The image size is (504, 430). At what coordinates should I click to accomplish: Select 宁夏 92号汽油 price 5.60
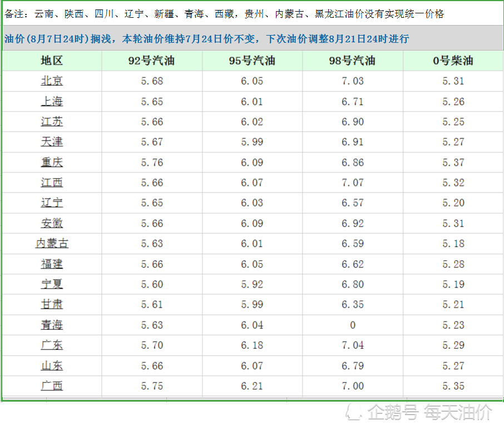coord(152,284)
